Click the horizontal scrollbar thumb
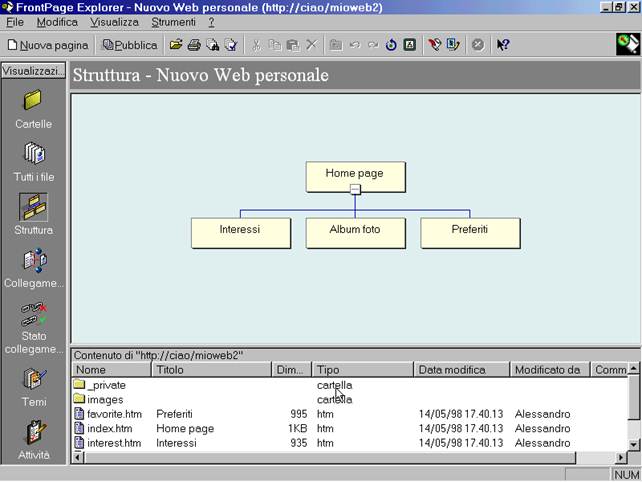 click(x=330, y=457)
